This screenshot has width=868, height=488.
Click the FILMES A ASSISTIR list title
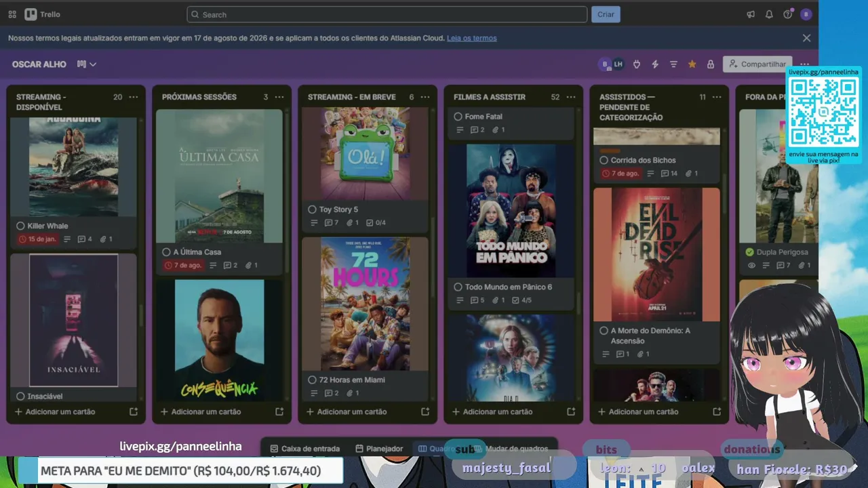coord(490,97)
